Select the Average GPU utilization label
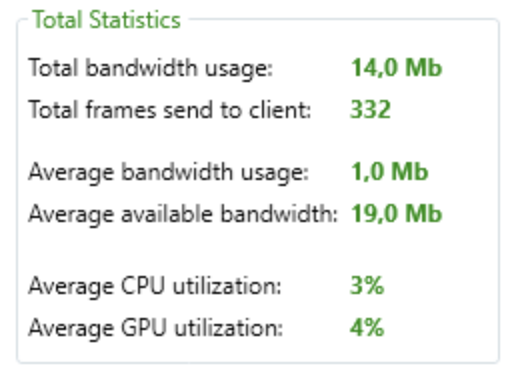Image resolution: width=514 pixels, height=372 pixels. 156,328
